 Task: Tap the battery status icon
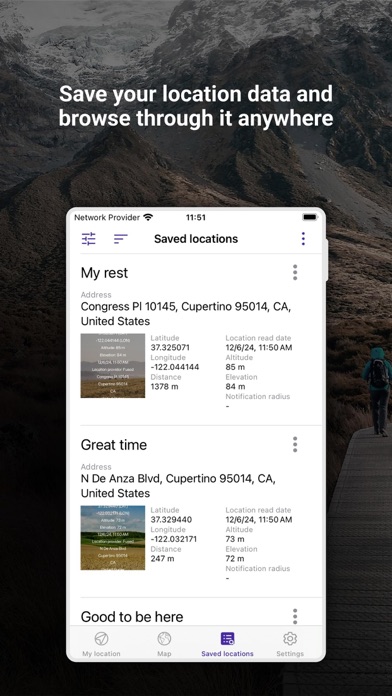click(310, 218)
